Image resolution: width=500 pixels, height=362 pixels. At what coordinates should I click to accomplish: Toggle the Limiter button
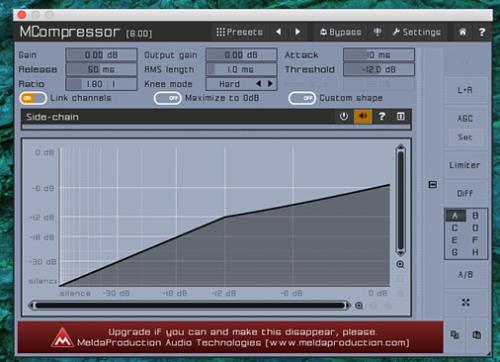coord(465,165)
